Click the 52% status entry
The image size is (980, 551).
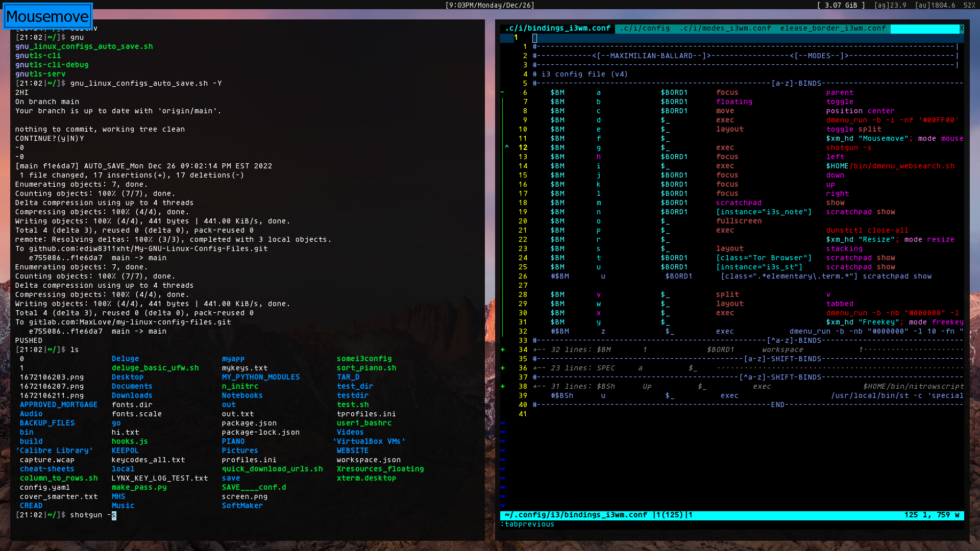click(x=969, y=5)
